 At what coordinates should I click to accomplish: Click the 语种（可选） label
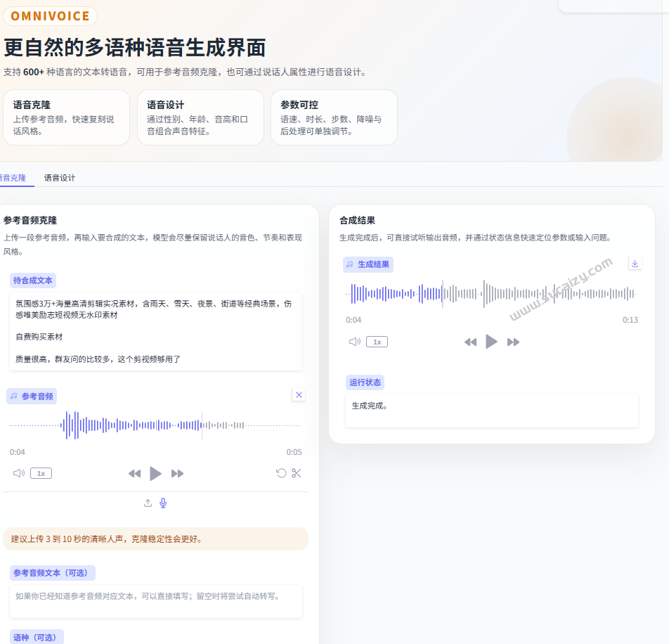[37, 637]
